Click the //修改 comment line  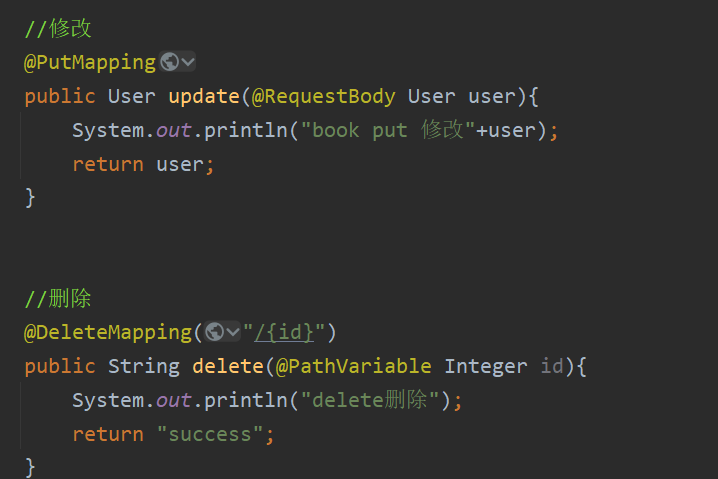[x=58, y=28]
